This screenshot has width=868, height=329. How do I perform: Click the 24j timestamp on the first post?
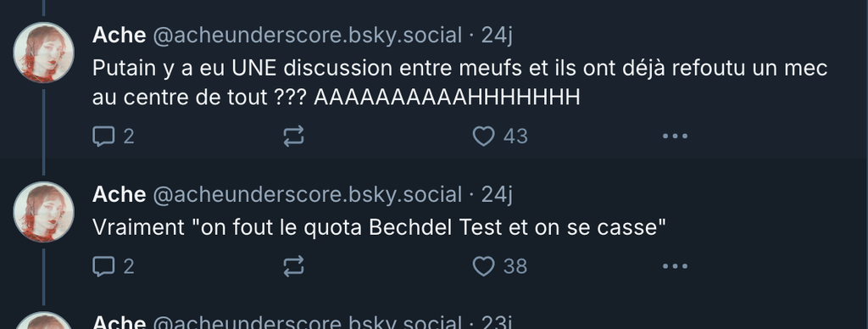click(x=497, y=35)
